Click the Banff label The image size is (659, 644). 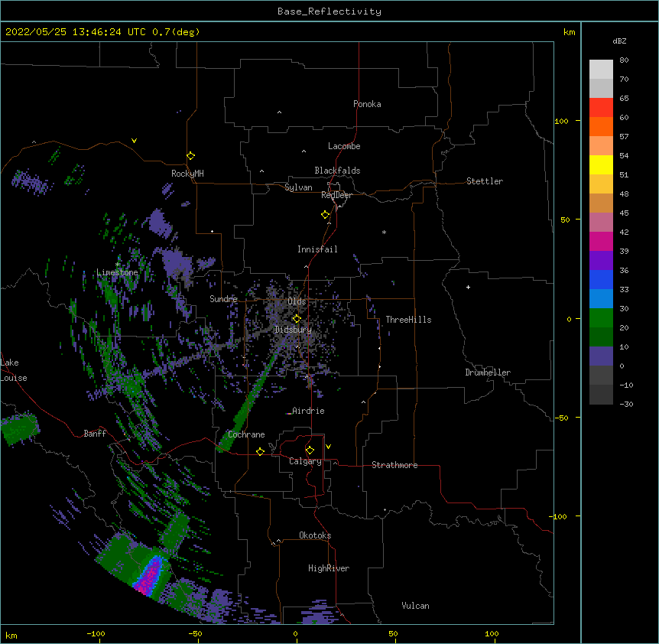coord(95,434)
